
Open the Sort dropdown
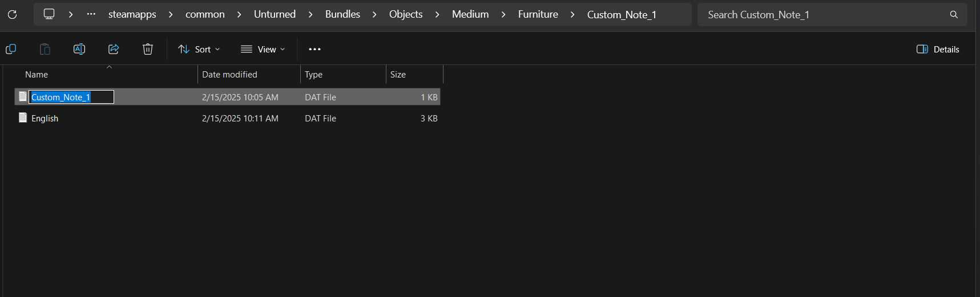point(199,49)
